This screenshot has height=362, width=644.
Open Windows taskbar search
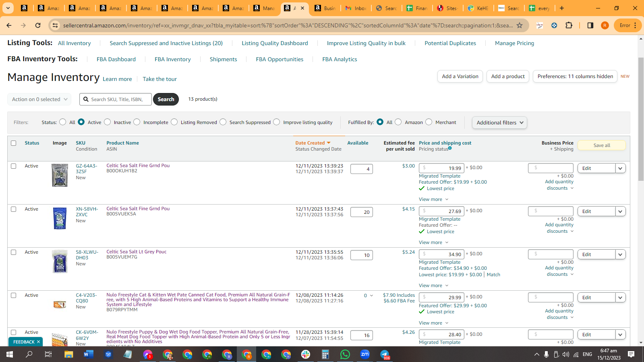coord(29,354)
